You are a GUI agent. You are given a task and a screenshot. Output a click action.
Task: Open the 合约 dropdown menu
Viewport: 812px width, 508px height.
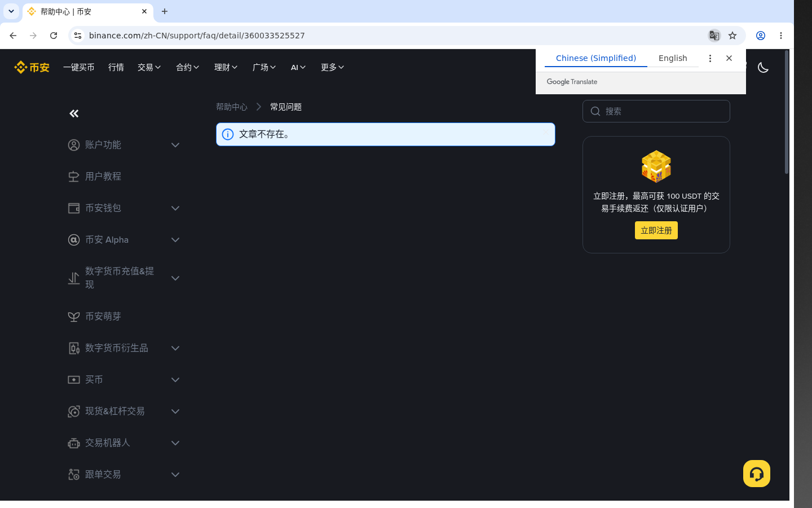[188, 67]
